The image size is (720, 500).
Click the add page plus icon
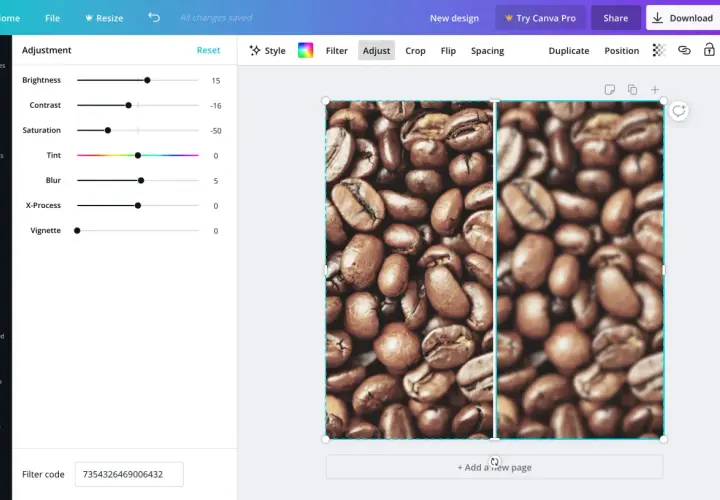coord(655,90)
